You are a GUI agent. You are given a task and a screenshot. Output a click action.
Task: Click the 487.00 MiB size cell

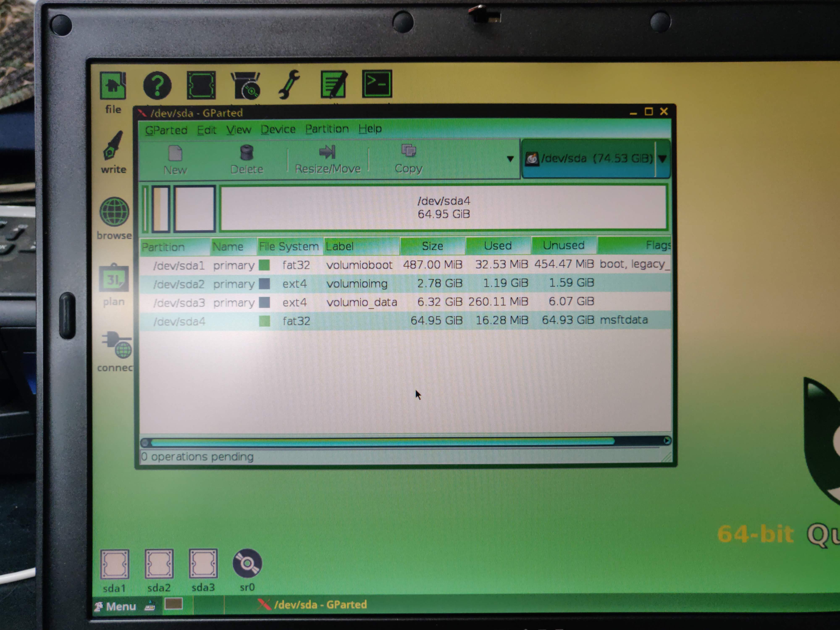[433, 264]
